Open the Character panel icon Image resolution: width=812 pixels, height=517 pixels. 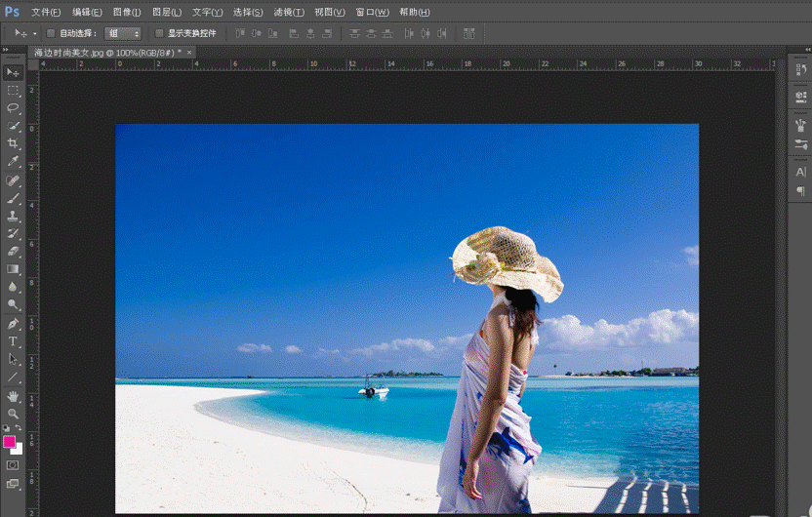[801, 172]
